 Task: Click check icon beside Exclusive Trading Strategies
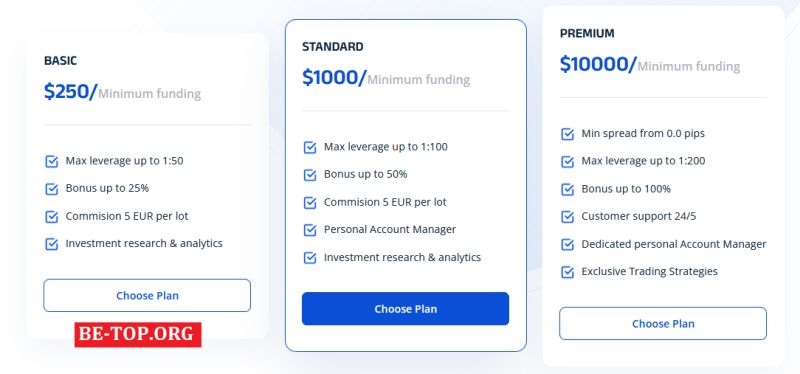[567, 272]
